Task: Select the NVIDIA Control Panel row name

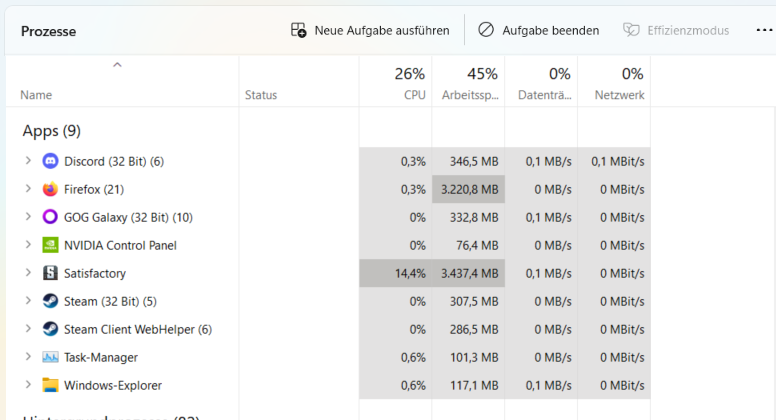Action: 120,245
